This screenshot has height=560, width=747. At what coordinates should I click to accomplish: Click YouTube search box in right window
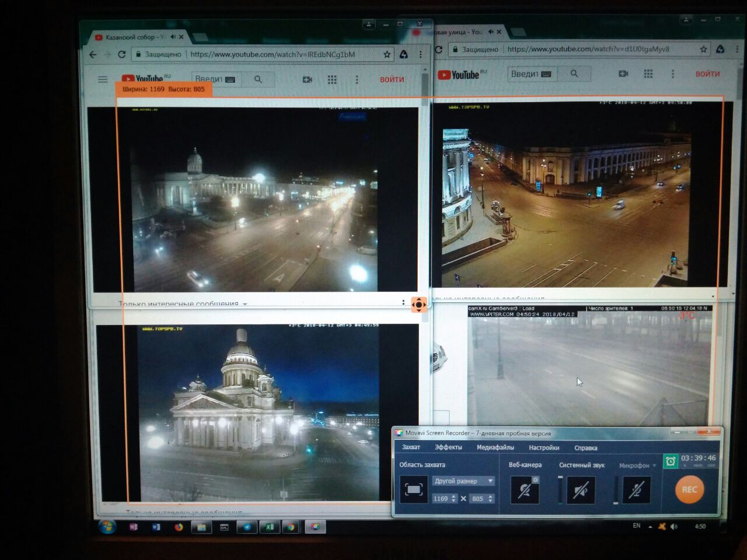pos(532,73)
